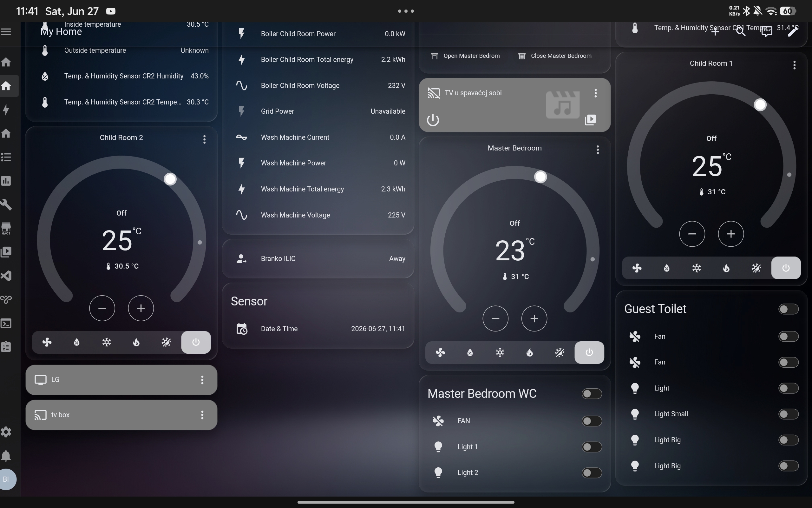Browse media for TV u spavaćoj sobi
Screen dimensions: 812x508
(590, 120)
